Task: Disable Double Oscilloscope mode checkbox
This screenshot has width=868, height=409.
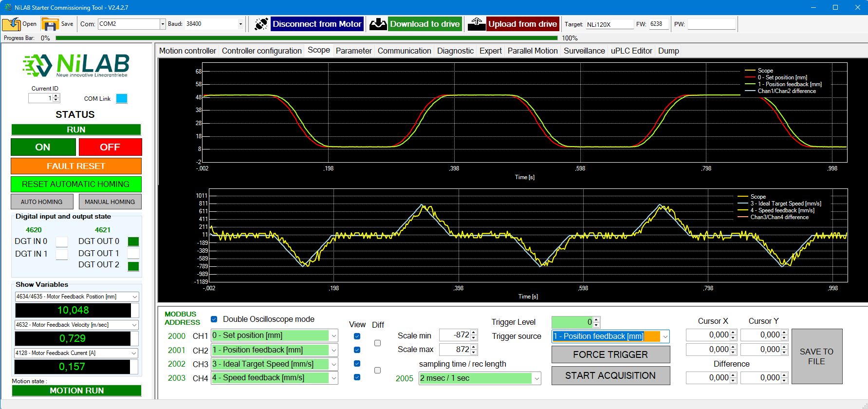Action: click(x=214, y=319)
